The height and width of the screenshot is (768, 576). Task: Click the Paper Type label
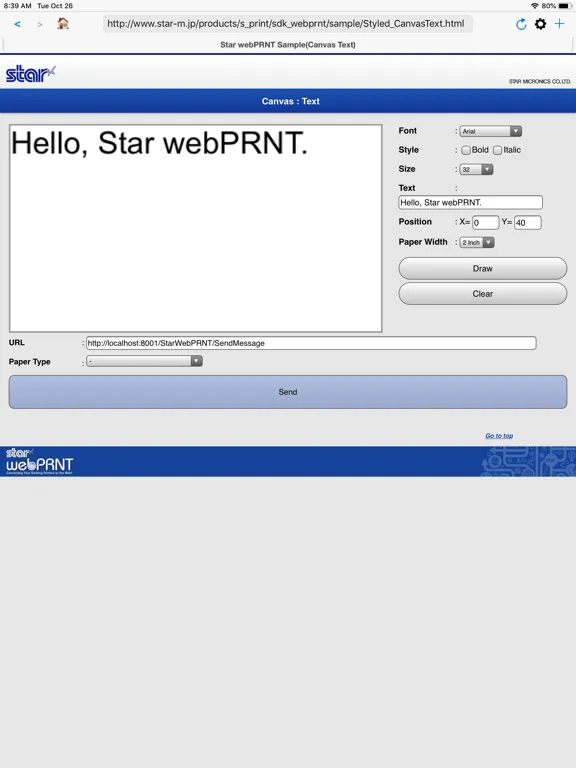click(29, 361)
